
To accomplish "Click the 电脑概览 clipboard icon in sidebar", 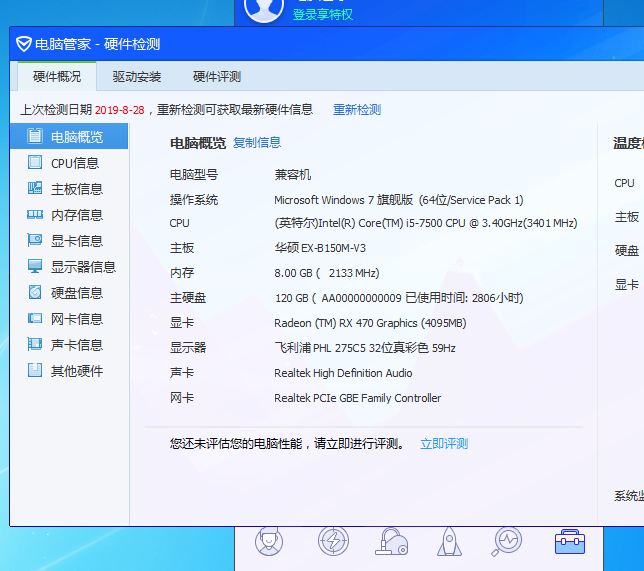I will tap(35, 136).
